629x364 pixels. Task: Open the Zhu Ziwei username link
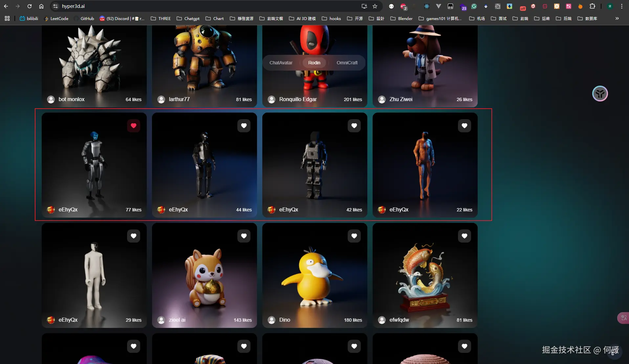click(401, 99)
